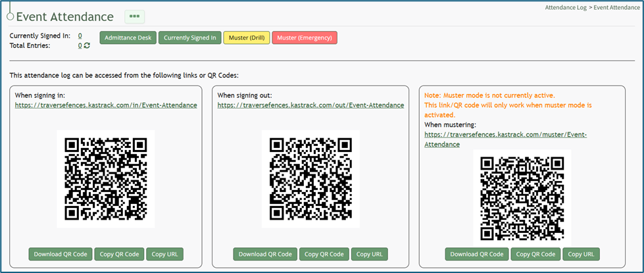Screen dimensions: 644x273
Task: Click the Currently Signed In count number
Action: pos(80,36)
